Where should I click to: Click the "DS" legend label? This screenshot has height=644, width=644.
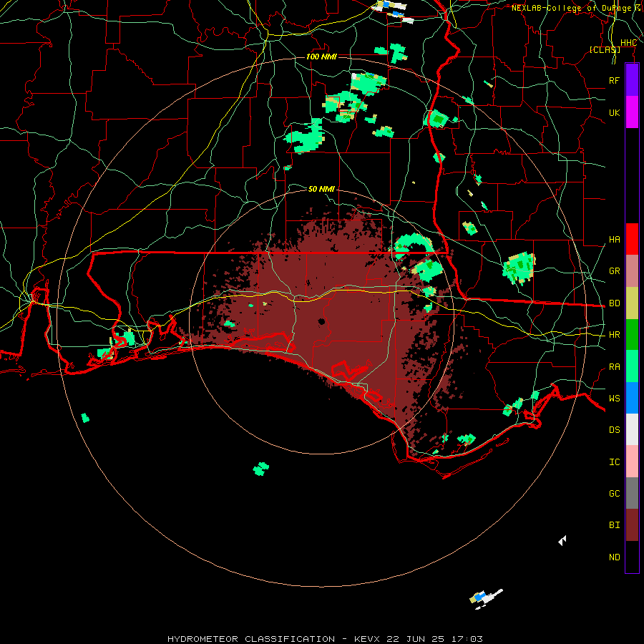pyautogui.click(x=614, y=430)
